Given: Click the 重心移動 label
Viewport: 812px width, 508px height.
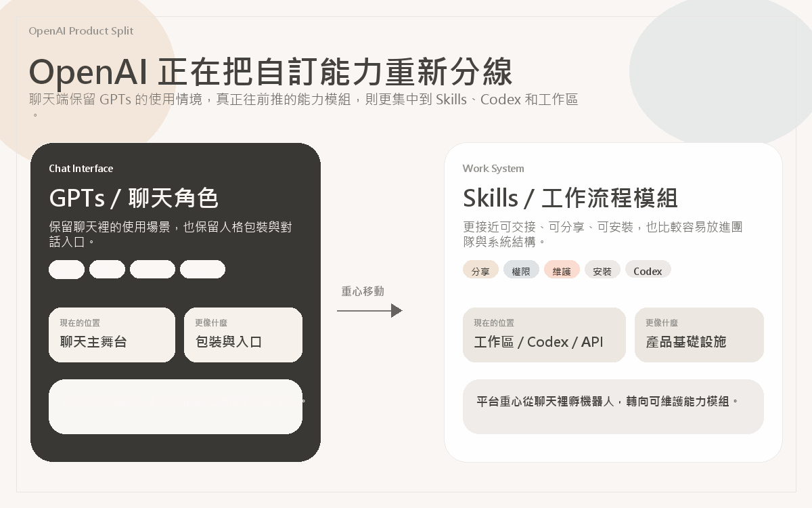Looking at the screenshot, I should (363, 291).
